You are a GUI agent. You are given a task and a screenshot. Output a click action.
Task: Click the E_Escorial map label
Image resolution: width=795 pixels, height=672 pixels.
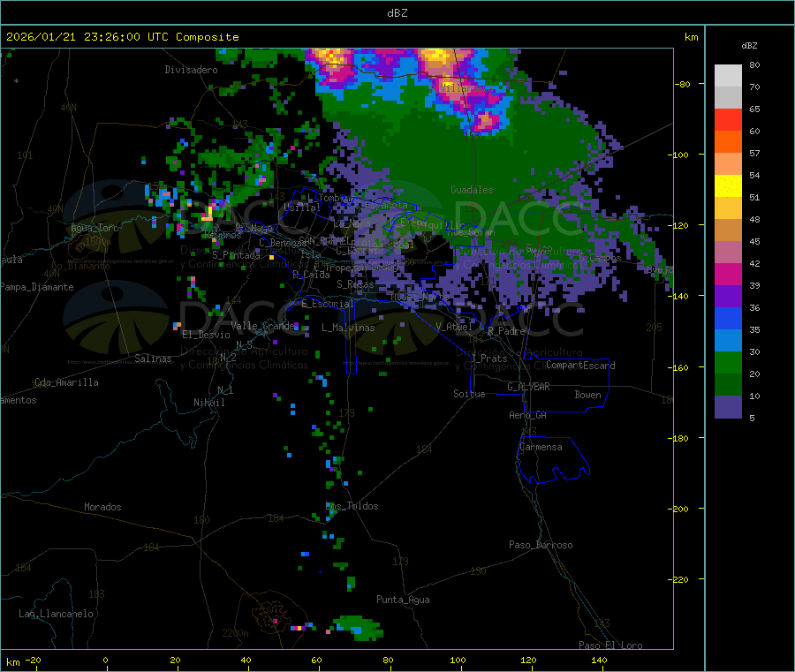(327, 304)
